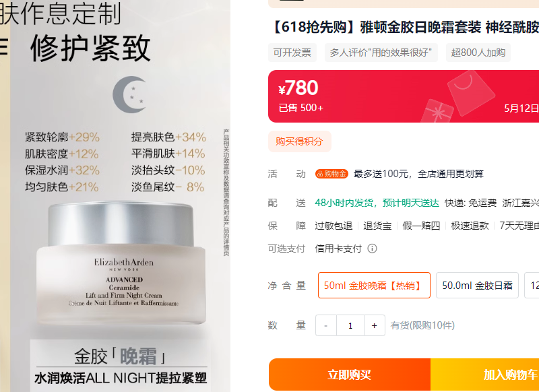This screenshot has width=539, height=392.
Task: Click the 可开发票 tag
Action: point(292,53)
